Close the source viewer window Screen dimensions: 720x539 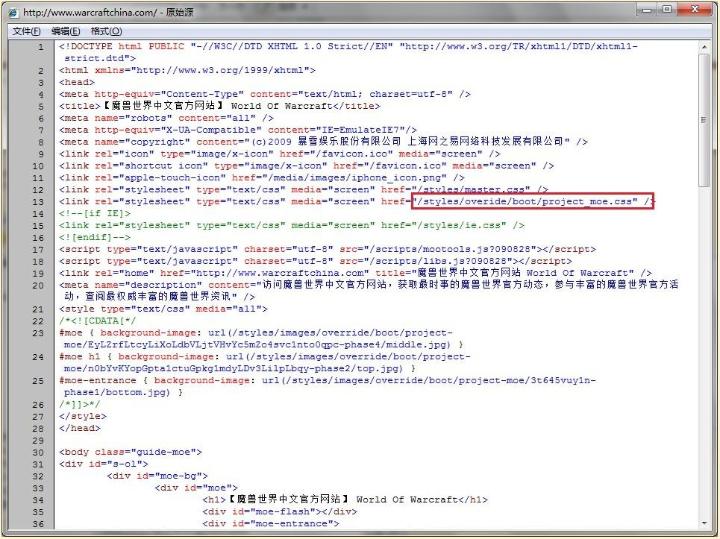click(x=694, y=10)
